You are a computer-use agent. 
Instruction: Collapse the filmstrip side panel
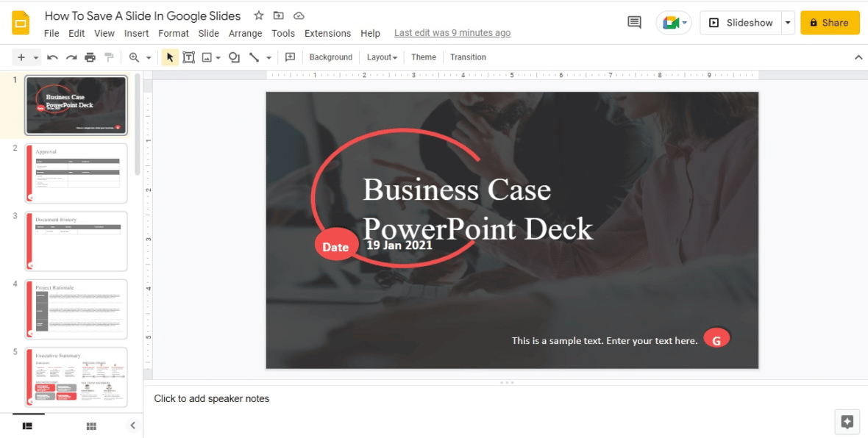tap(132, 426)
